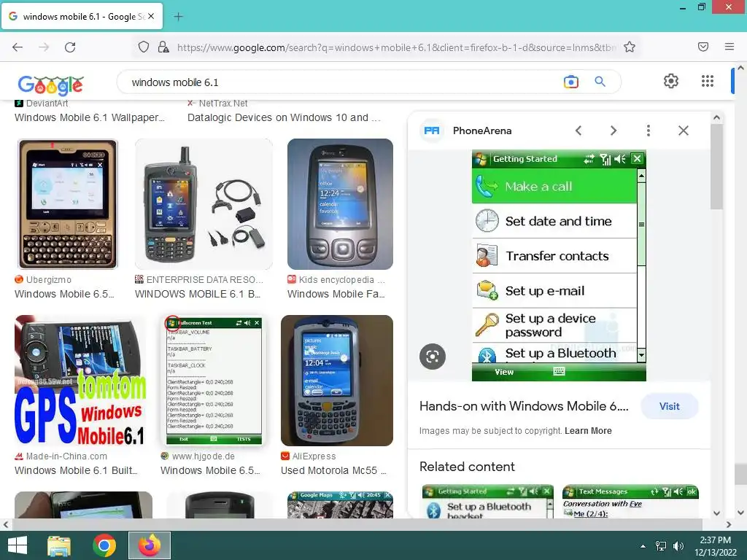Open GPS tomtom Windows Mobile6.1 thumbnail
The height and width of the screenshot is (560, 747).
coord(80,381)
